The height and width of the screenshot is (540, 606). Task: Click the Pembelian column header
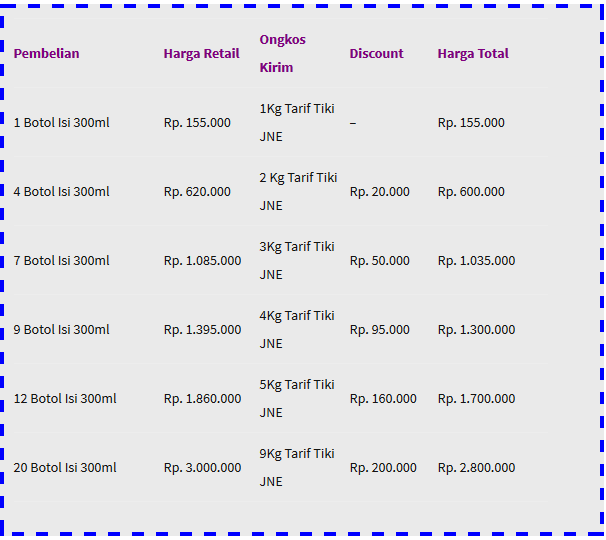pyautogui.click(x=46, y=53)
